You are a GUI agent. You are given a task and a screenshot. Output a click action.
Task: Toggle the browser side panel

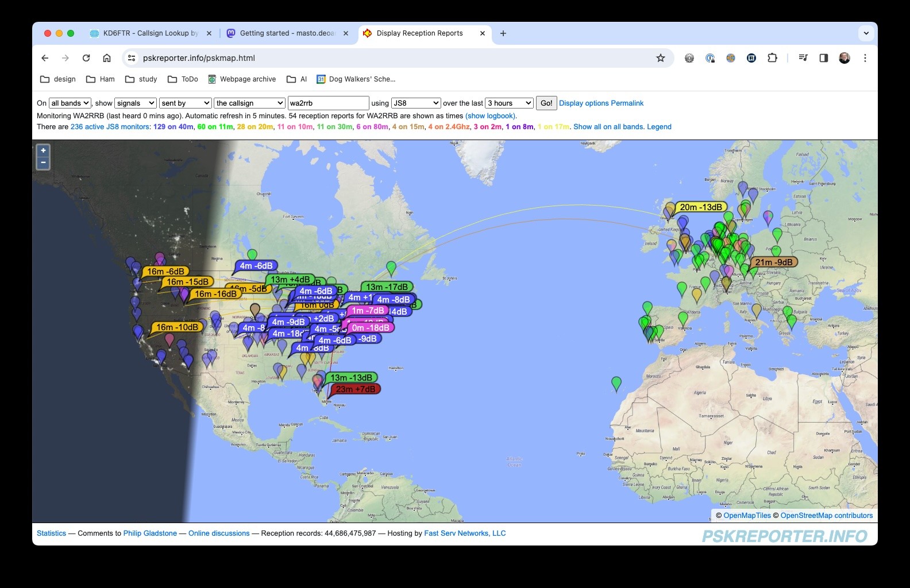pyautogui.click(x=823, y=58)
